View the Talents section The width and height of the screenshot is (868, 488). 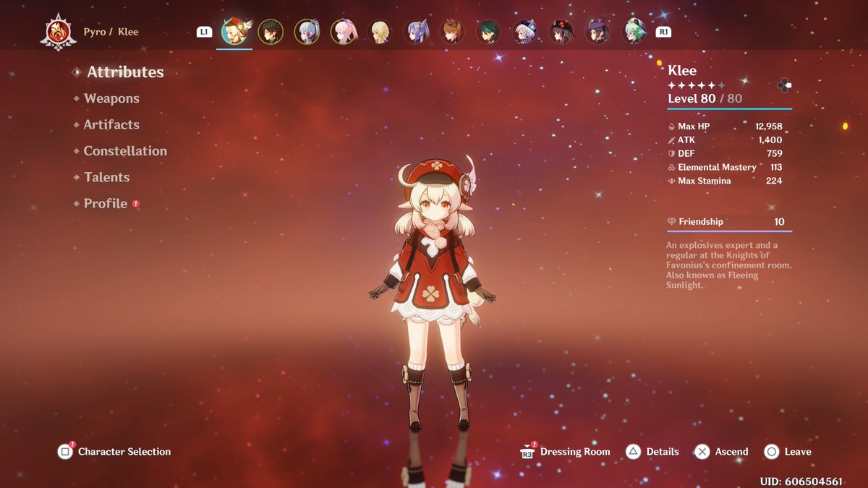click(106, 177)
